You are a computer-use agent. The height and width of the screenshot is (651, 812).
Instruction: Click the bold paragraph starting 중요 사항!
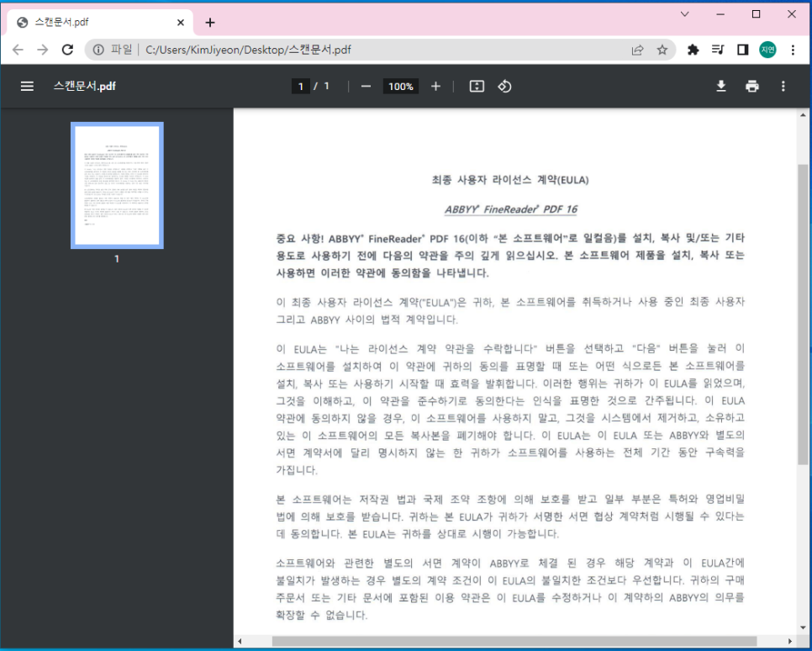click(x=510, y=255)
